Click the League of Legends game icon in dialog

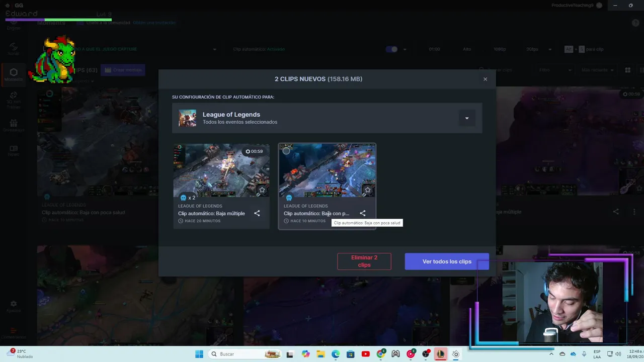[188, 118]
